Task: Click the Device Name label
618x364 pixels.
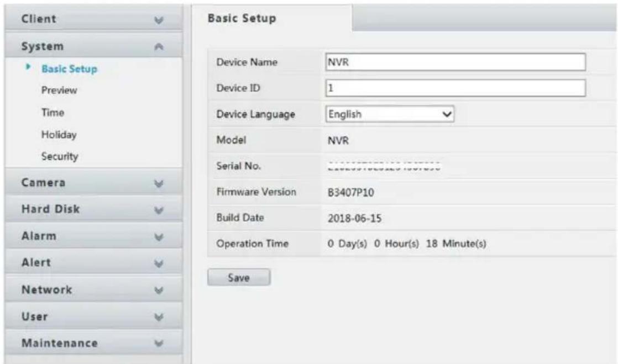Action: (247, 62)
